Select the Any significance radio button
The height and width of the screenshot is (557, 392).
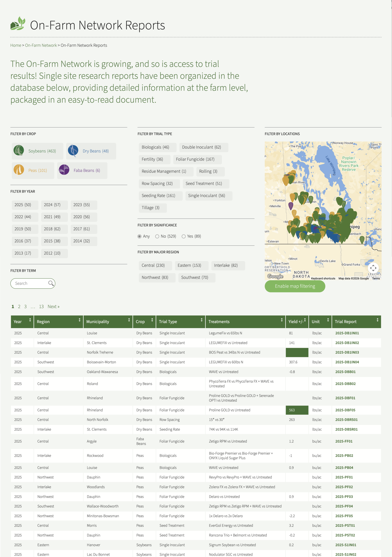139,236
